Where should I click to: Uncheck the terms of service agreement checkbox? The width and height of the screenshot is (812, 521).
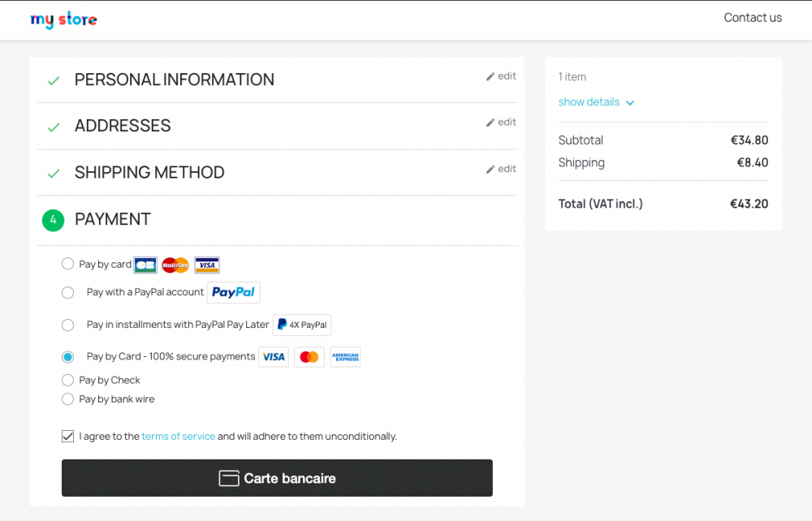(x=68, y=437)
